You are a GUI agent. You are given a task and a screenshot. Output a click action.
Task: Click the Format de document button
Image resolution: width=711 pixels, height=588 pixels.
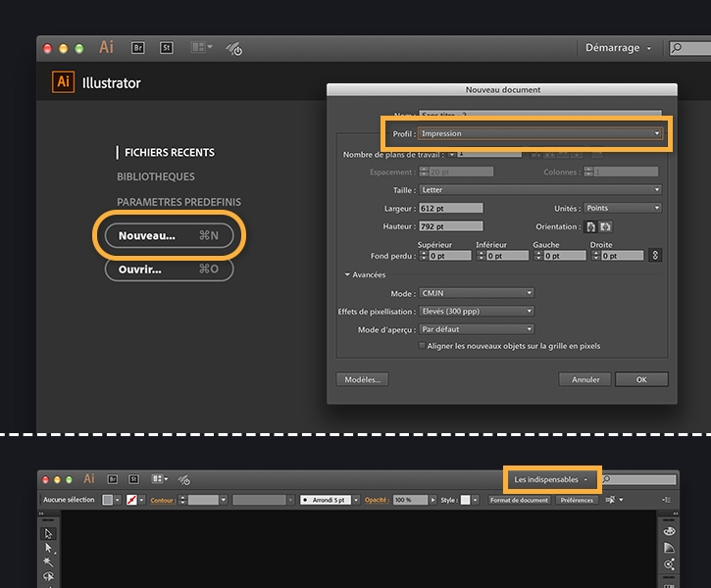click(x=519, y=500)
